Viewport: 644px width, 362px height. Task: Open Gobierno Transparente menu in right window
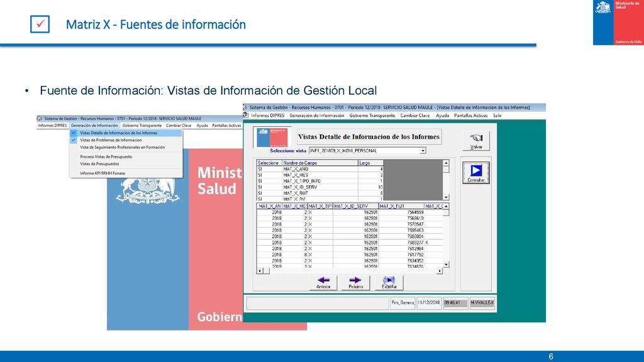372,116
